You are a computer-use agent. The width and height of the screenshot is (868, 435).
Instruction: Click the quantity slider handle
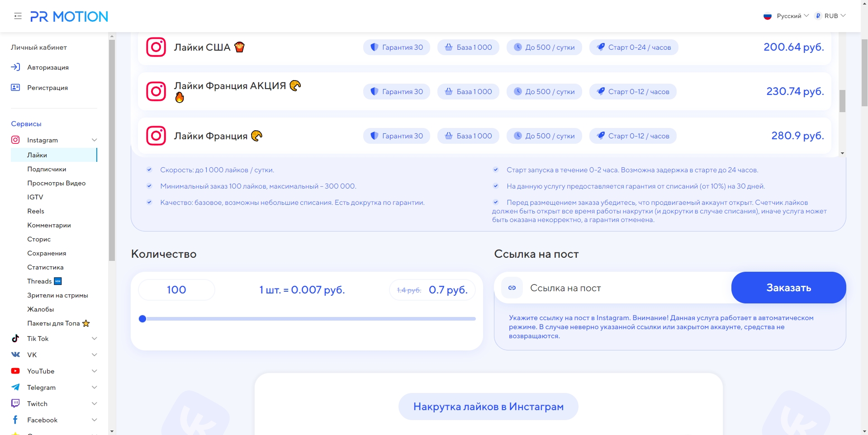(142, 319)
